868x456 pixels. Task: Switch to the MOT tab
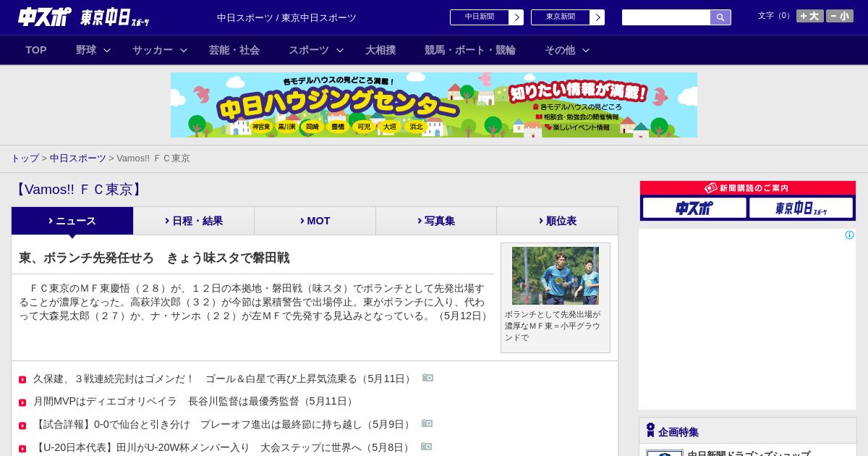coord(315,221)
